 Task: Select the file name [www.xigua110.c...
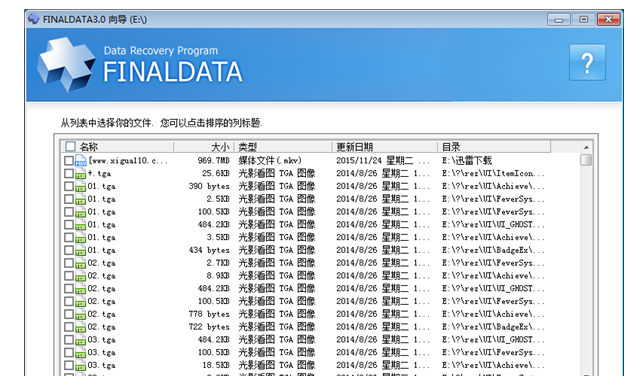click(x=128, y=161)
